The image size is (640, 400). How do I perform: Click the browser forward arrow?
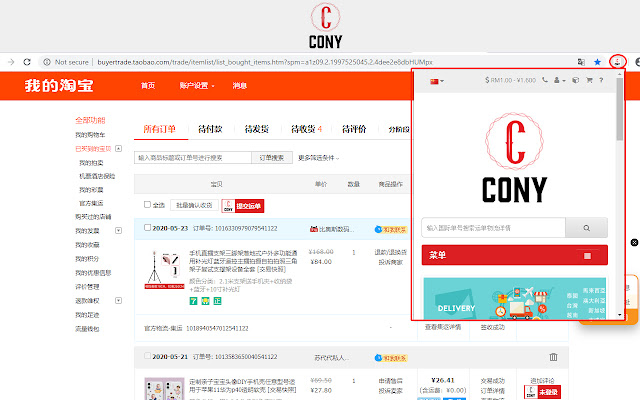click(x=11, y=62)
